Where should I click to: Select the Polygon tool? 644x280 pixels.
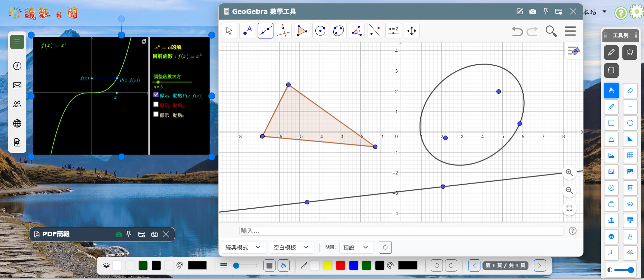click(x=302, y=31)
